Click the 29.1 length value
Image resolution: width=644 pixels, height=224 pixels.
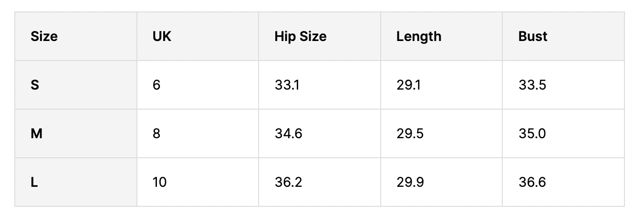point(409,85)
